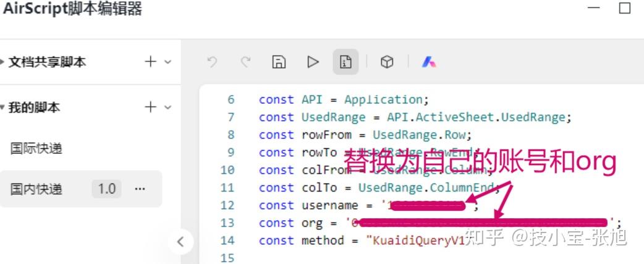Open the AI assistant colorful icon
644x264 pixels.
[x=429, y=62]
